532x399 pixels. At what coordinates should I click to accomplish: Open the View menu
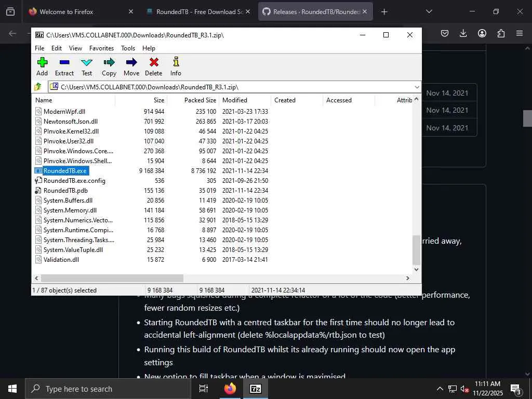coord(75,48)
